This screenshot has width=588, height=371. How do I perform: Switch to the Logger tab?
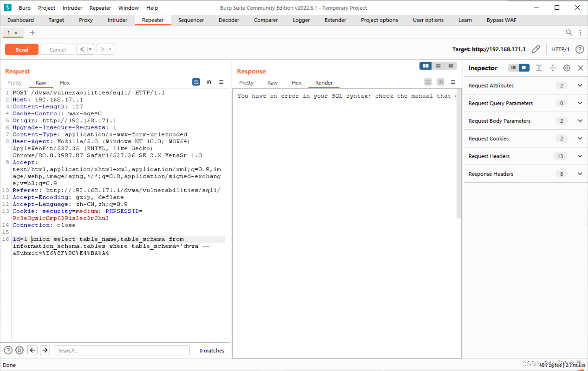pyautogui.click(x=301, y=20)
